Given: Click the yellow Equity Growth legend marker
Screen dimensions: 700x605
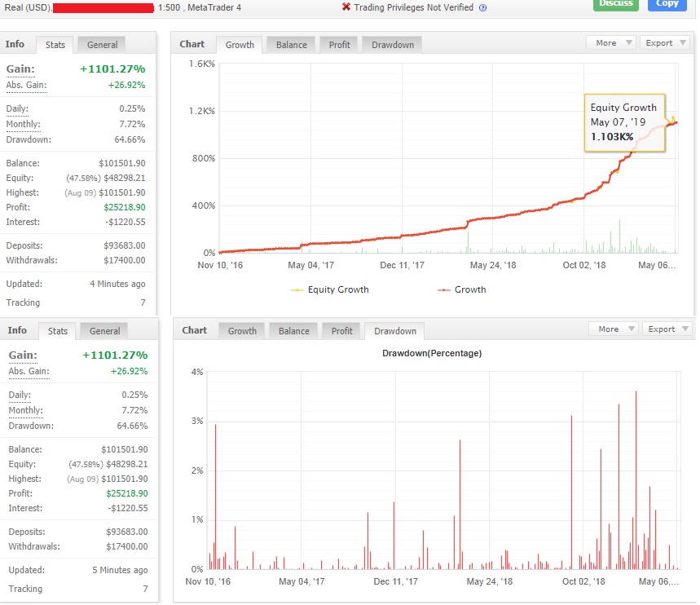Looking at the screenshot, I should tap(297, 289).
